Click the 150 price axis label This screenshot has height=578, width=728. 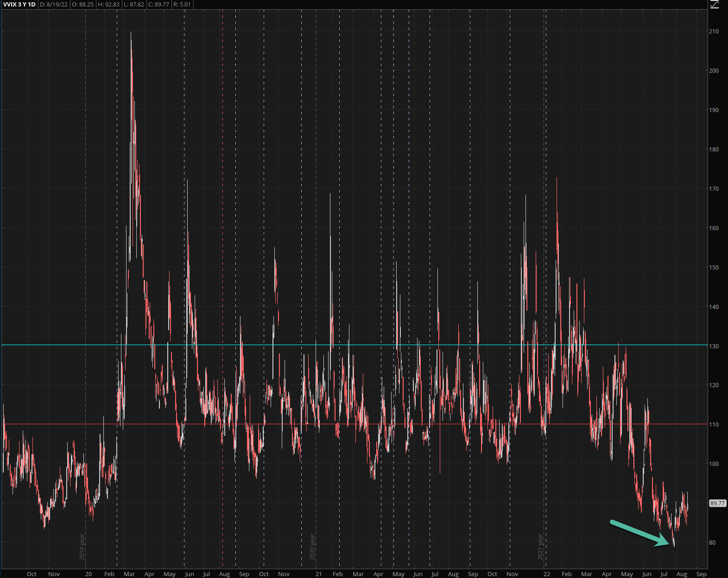tap(714, 267)
